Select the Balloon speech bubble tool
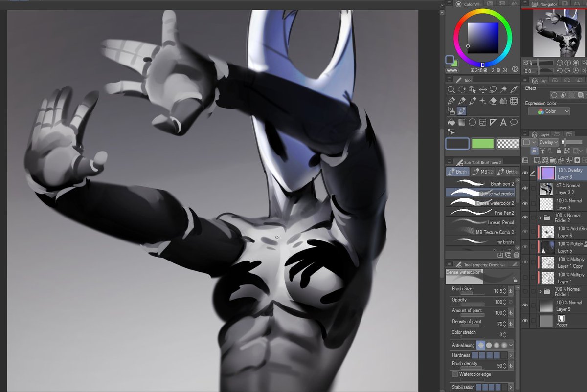Viewport: 587px width, 392px height. (514, 122)
